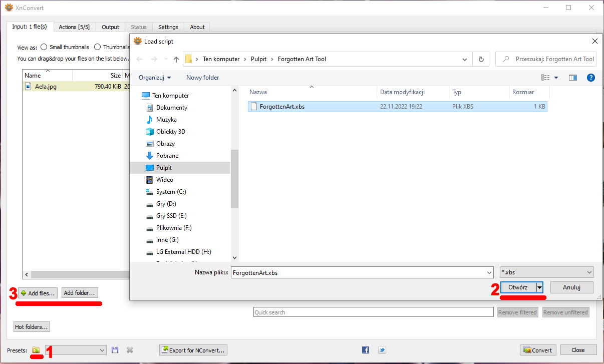Viewport: 604px width, 364px height.
Task: Refresh the folder listing
Action: [481, 59]
